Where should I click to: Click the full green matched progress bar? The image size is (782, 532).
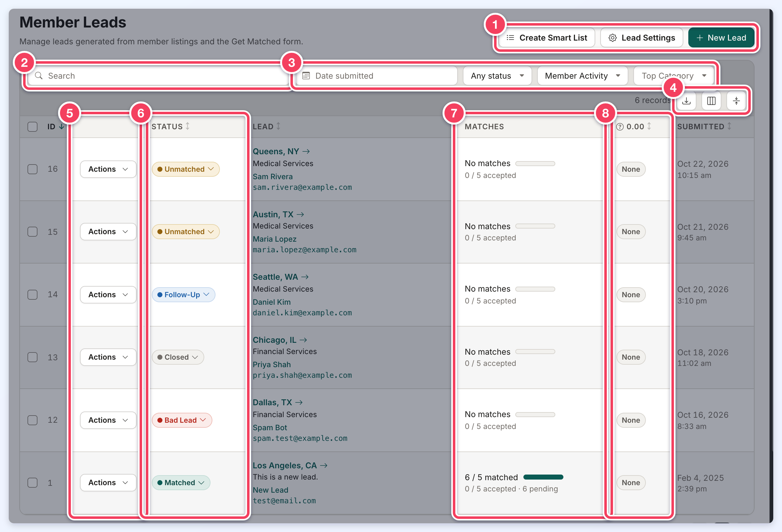click(543, 477)
